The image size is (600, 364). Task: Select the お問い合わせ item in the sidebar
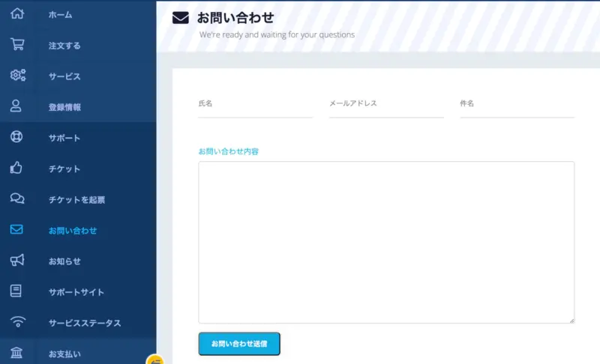(73, 230)
